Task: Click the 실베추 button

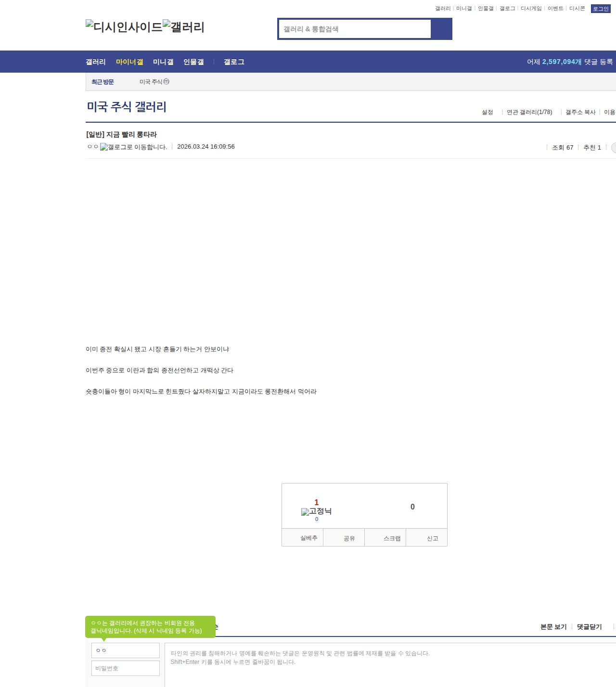Action: click(303, 538)
